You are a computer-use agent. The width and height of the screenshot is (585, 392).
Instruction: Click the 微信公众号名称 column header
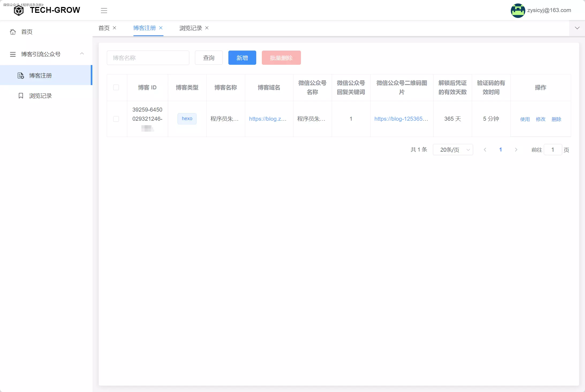(312, 87)
